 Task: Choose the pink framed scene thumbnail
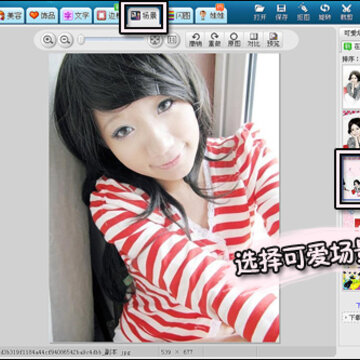point(350,179)
